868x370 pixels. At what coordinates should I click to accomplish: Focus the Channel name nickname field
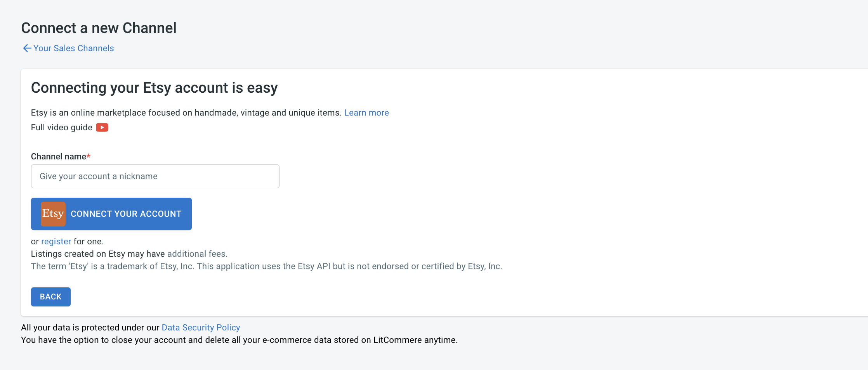coord(155,176)
